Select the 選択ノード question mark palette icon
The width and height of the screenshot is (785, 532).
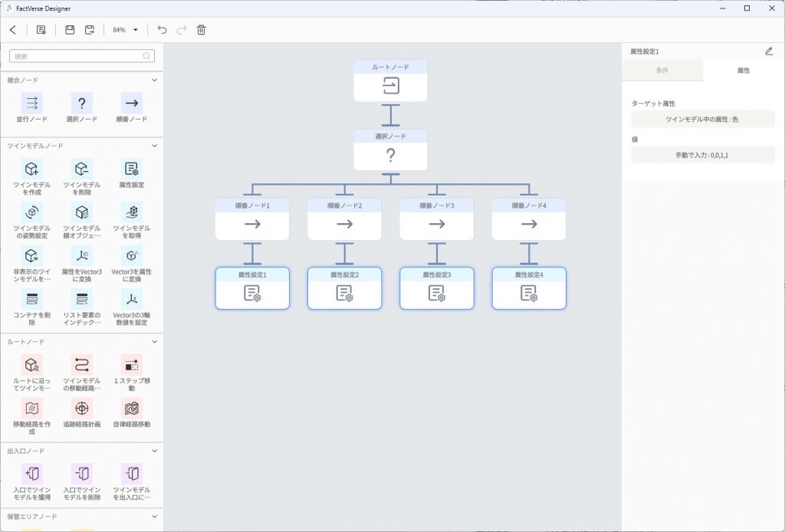tap(82, 103)
